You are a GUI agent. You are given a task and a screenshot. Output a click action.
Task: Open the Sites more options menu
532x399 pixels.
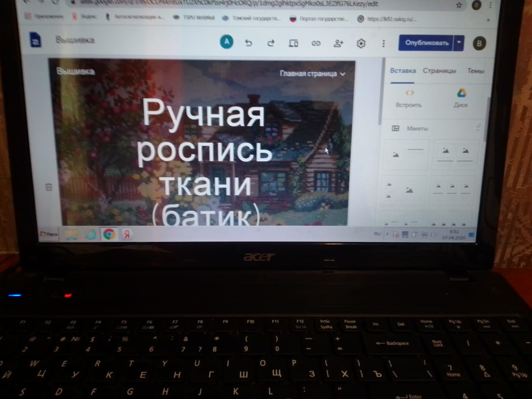coord(384,43)
